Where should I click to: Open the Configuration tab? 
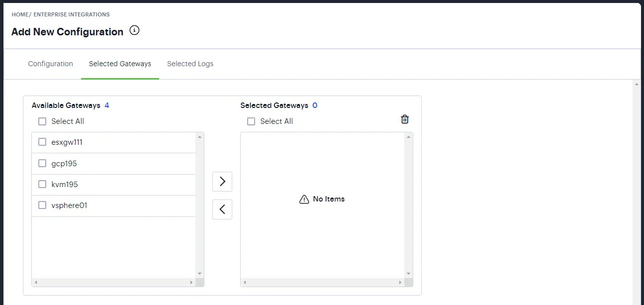click(51, 64)
